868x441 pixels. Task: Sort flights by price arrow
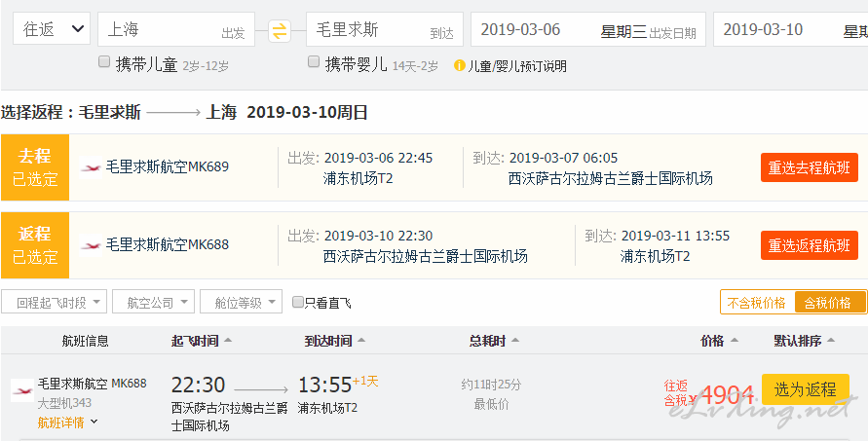click(x=734, y=341)
